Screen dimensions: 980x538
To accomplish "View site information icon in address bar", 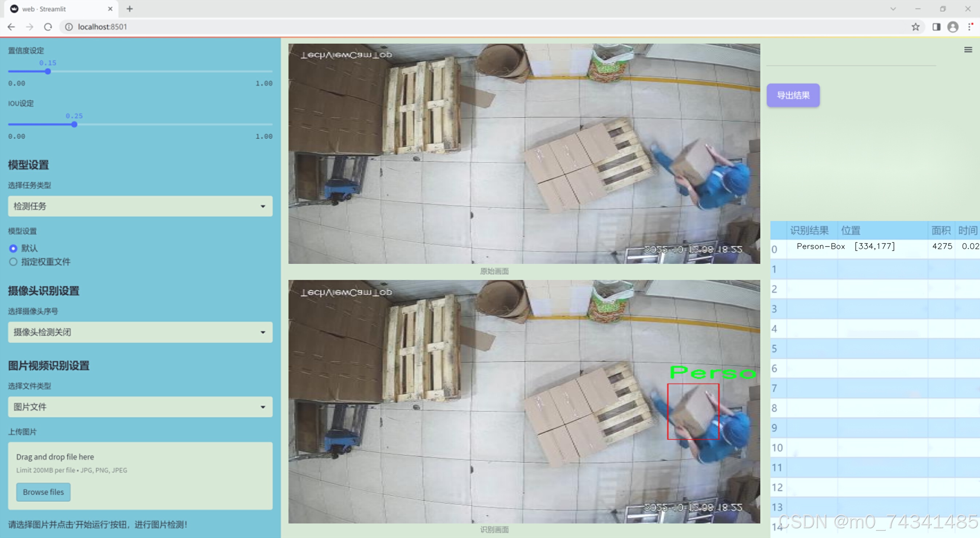I will [69, 27].
